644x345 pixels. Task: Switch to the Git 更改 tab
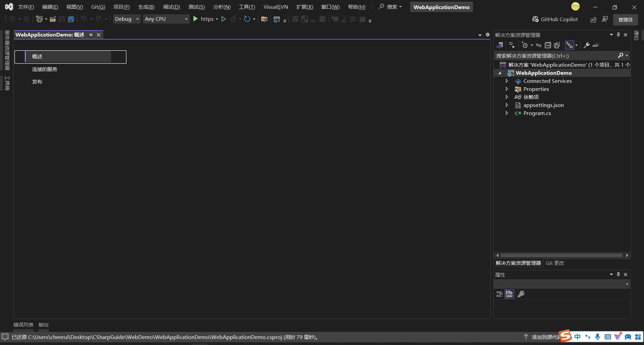(x=555, y=263)
